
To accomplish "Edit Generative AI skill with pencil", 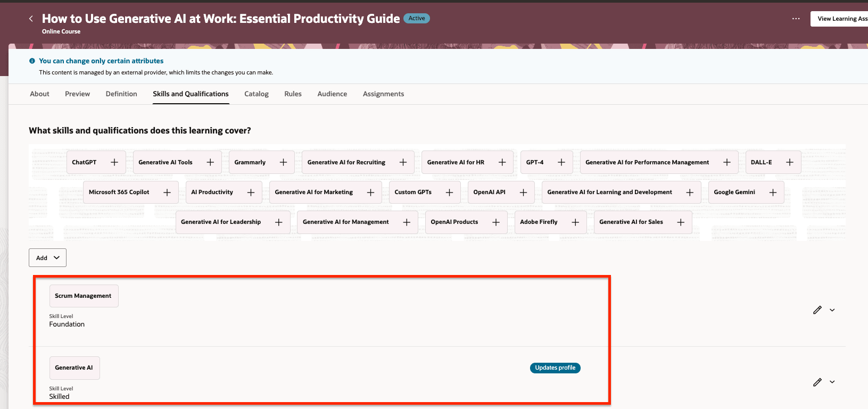I will click(817, 382).
